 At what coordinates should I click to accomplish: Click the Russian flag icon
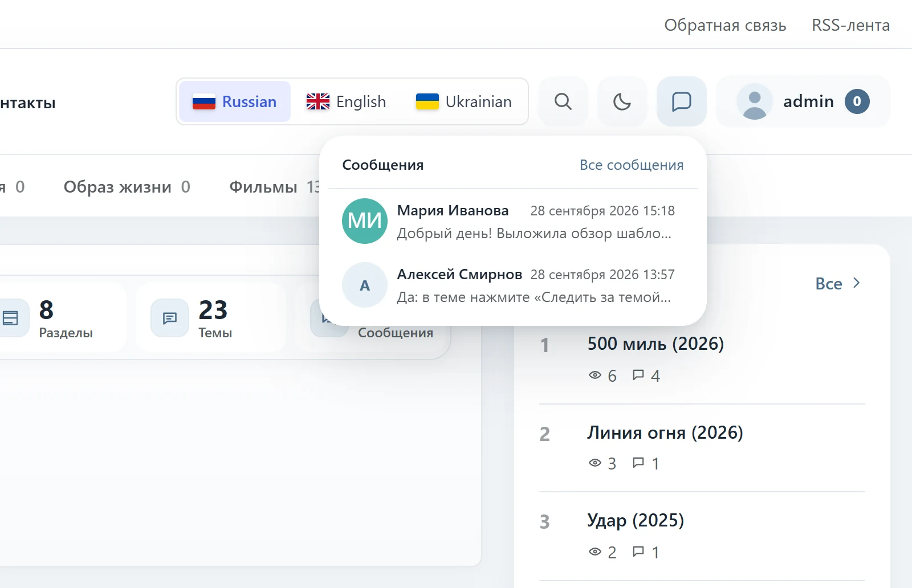(204, 101)
